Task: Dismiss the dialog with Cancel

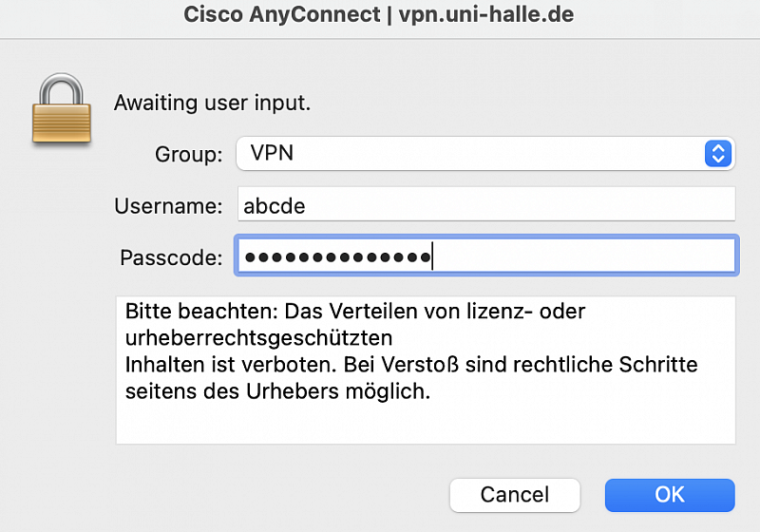Action: tap(515, 495)
